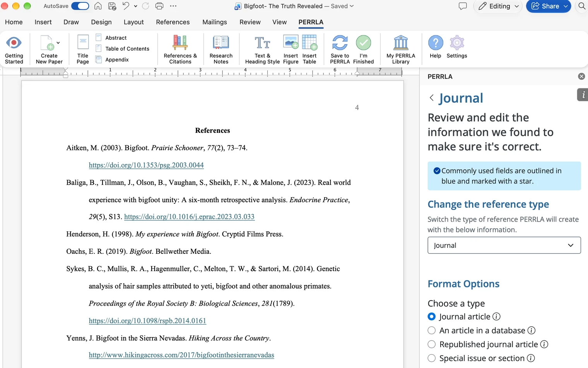The width and height of the screenshot is (588, 368).
Task: Switch to the References tab
Action: (173, 22)
